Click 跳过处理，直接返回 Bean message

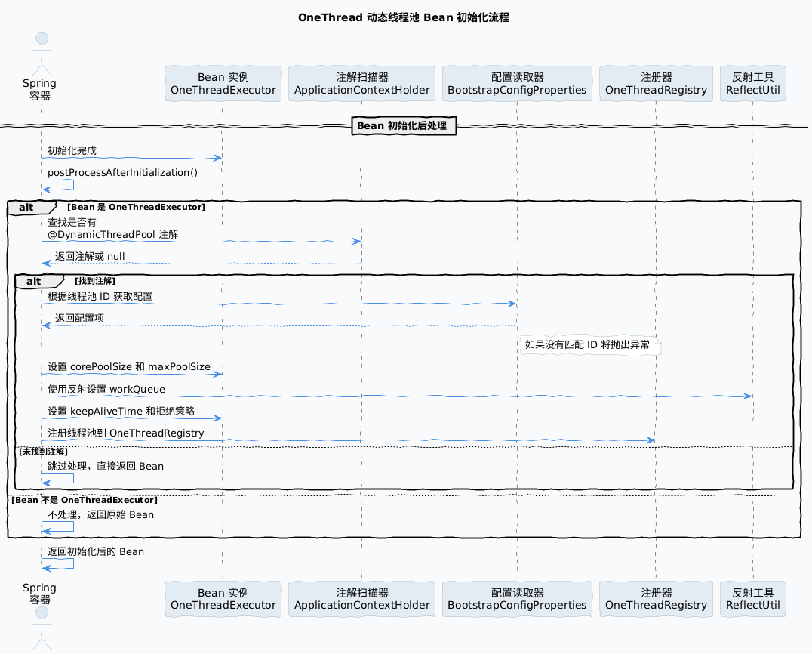point(106,467)
